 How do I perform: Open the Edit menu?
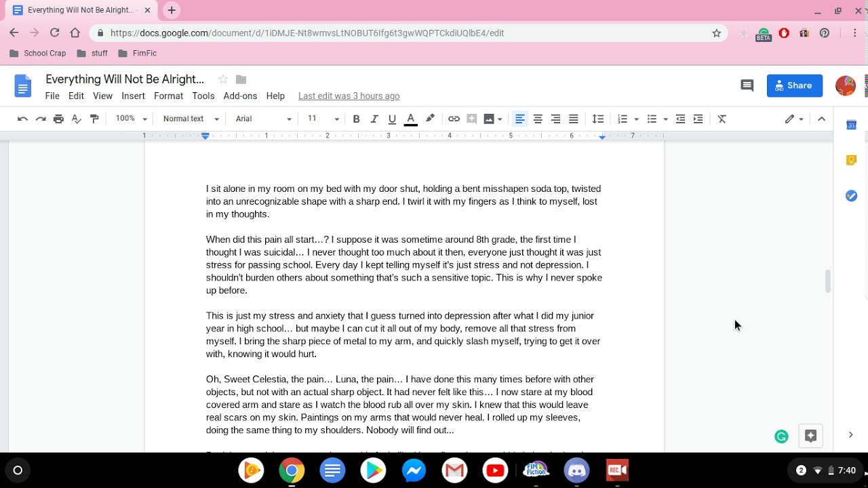76,96
